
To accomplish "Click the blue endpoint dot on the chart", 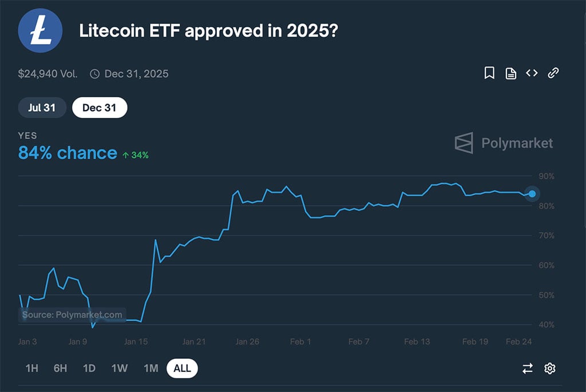I will 532,194.
